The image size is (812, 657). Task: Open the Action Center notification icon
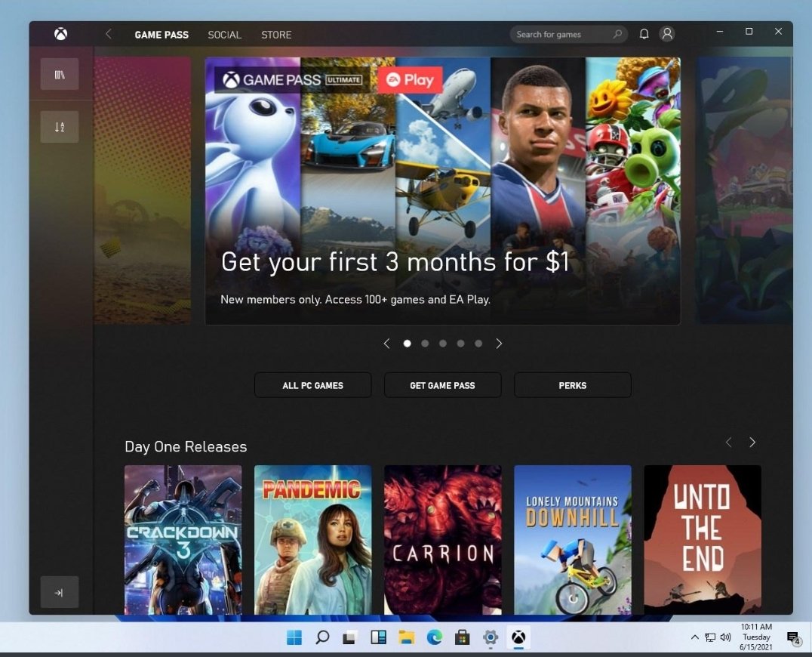coord(793,638)
